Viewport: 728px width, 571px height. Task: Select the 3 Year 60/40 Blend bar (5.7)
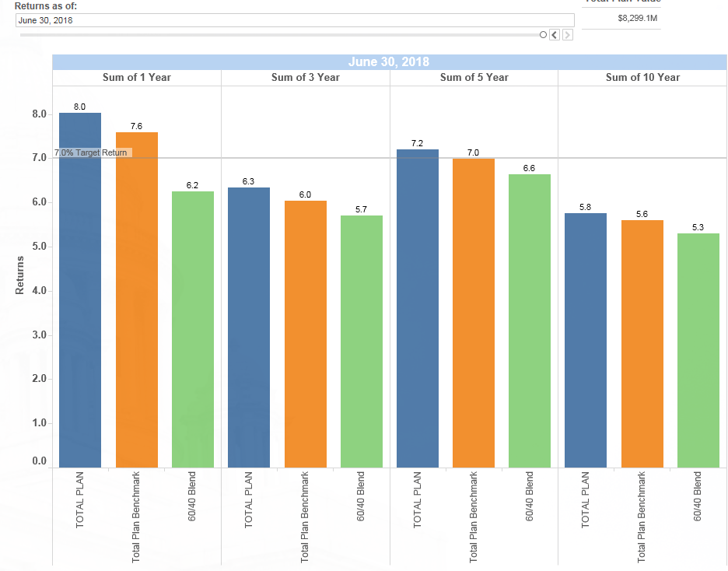pos(362,342)
